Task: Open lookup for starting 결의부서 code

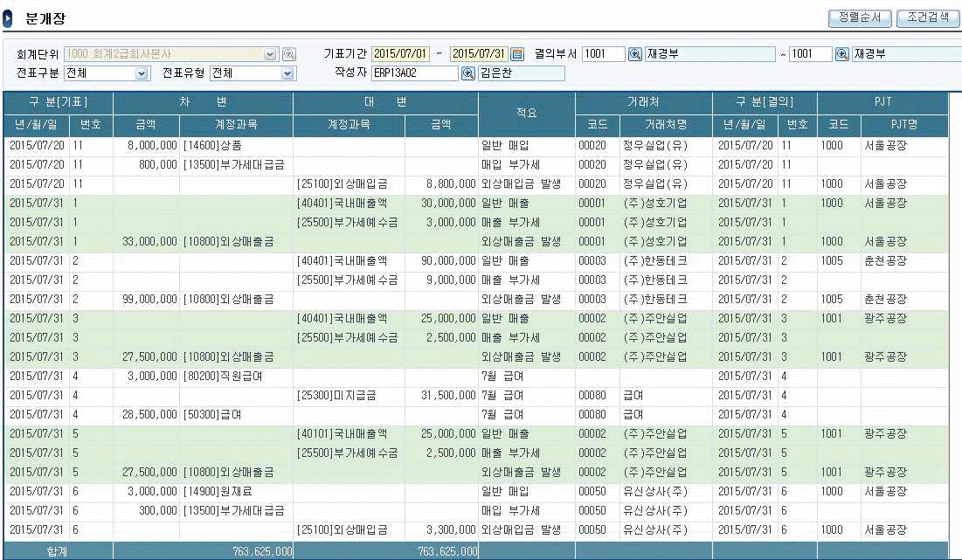Action: pyautogui.click(x=635, y=54)
